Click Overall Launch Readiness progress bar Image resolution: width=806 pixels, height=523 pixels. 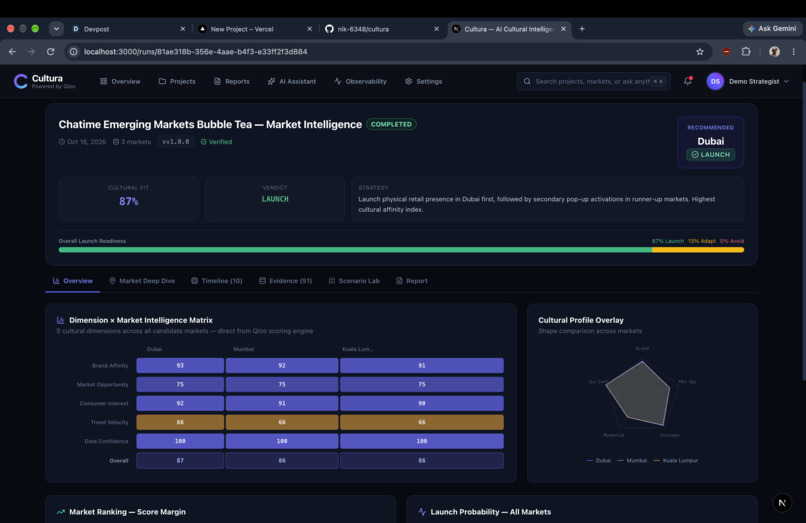(x=401, y=250)
